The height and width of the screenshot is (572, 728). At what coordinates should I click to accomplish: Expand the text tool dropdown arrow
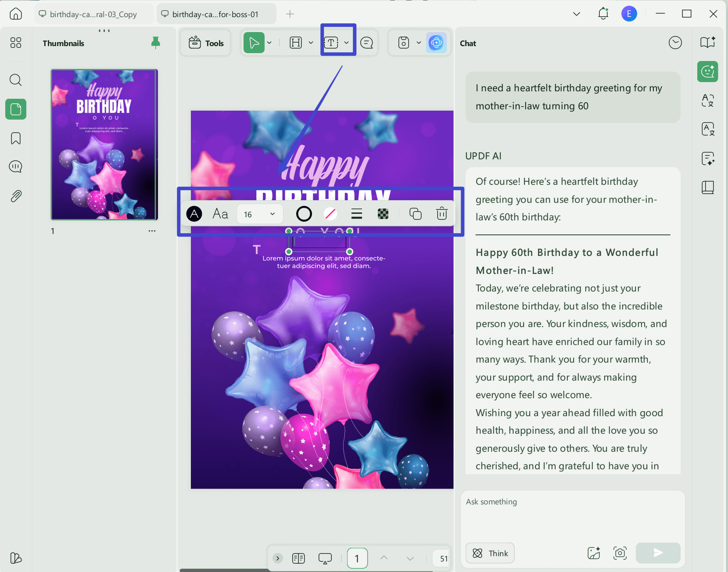coord(347,43)
